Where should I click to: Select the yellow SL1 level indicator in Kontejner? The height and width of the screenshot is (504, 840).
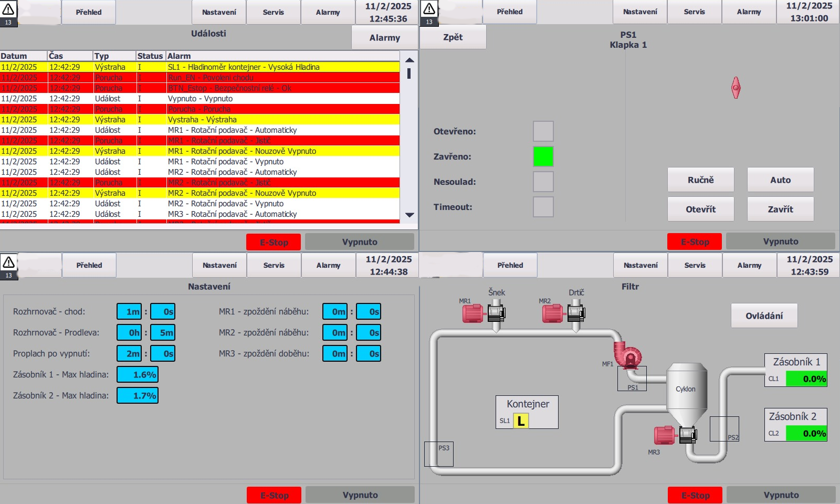point(520,421)
